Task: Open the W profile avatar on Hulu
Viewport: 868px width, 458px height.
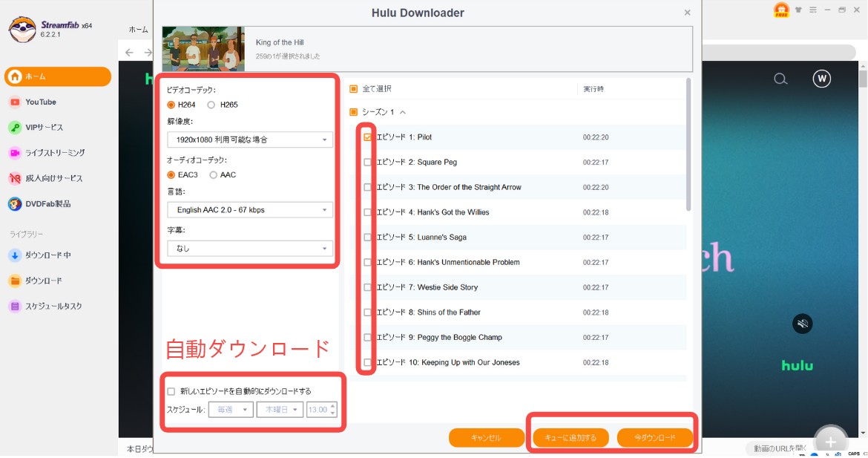Action: click(821, 79)
